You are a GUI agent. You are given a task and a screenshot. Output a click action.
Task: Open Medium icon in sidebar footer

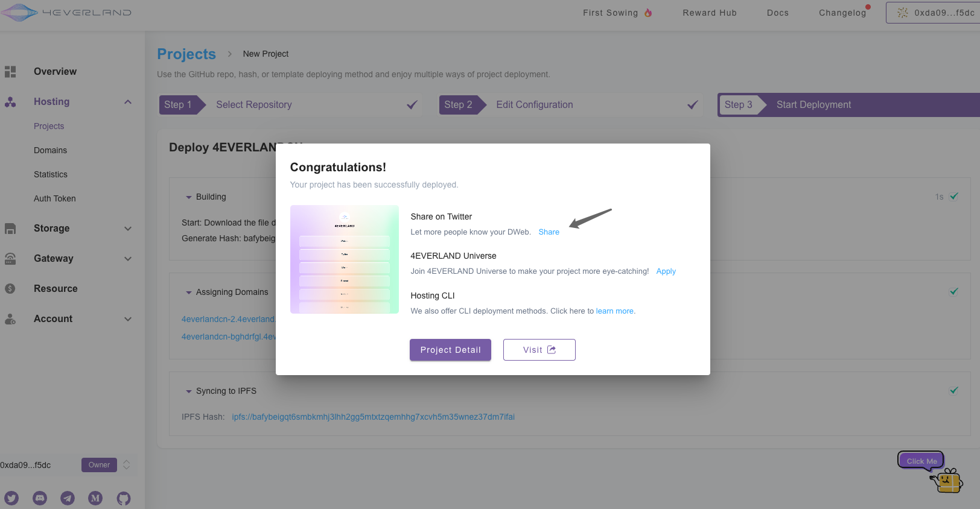pos(95,498)
